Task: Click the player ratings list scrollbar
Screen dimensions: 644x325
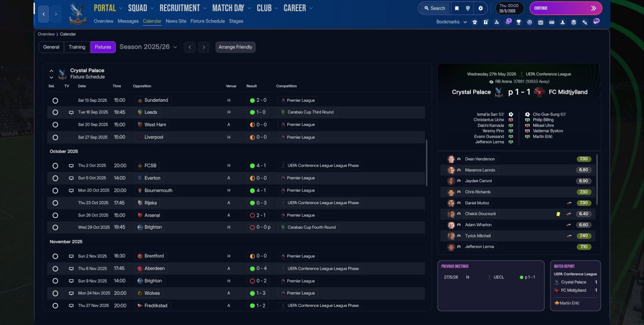Action: 597,179
